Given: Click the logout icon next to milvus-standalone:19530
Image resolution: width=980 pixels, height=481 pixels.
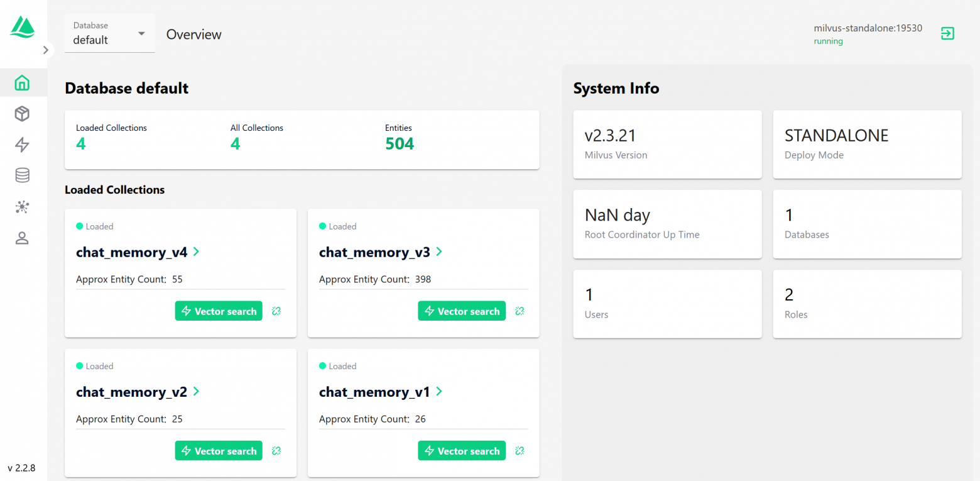Looking at the screenshot, I should tap(947, 33).
